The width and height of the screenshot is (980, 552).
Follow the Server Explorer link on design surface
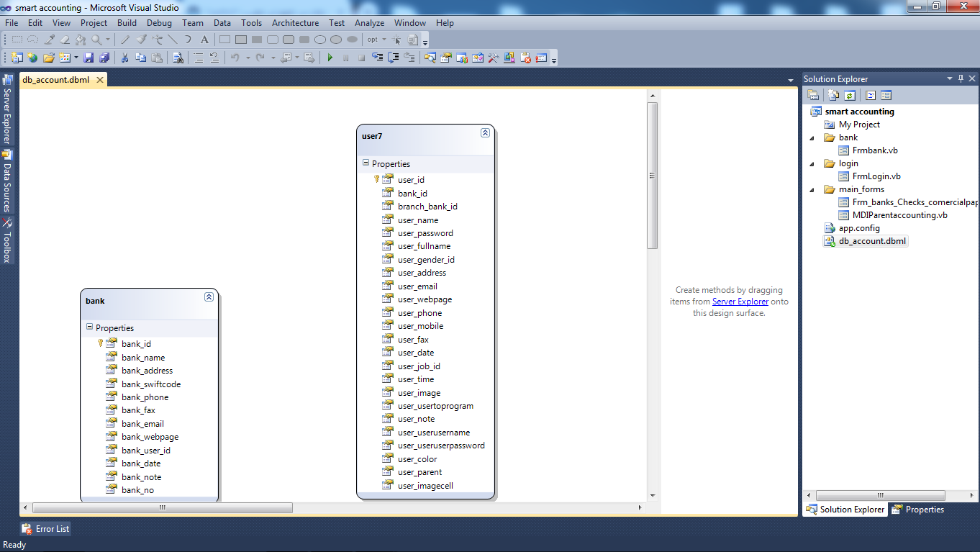[740, 302]
